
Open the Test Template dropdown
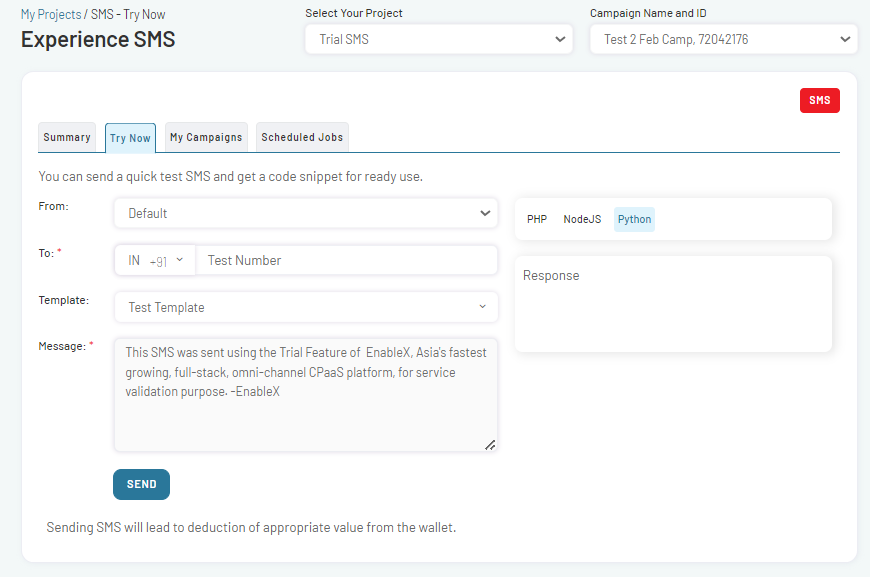click(305, 307)
